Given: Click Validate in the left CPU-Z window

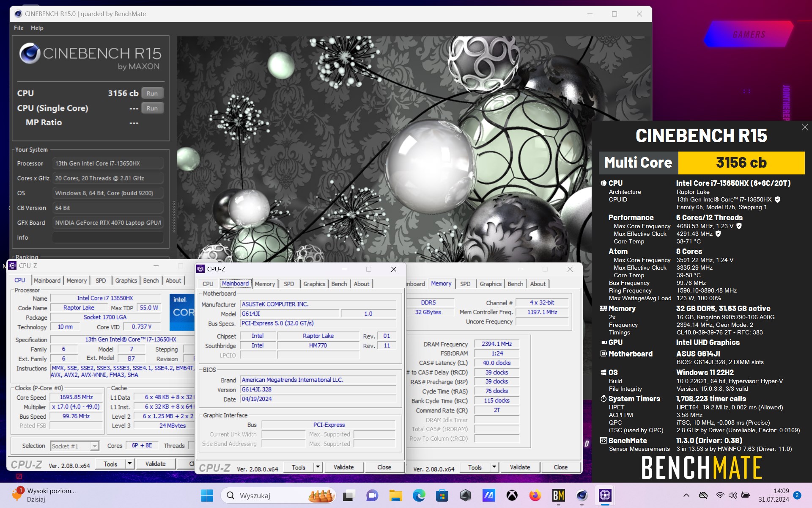Looking at the screenshot, I should [x=155, y=464].
